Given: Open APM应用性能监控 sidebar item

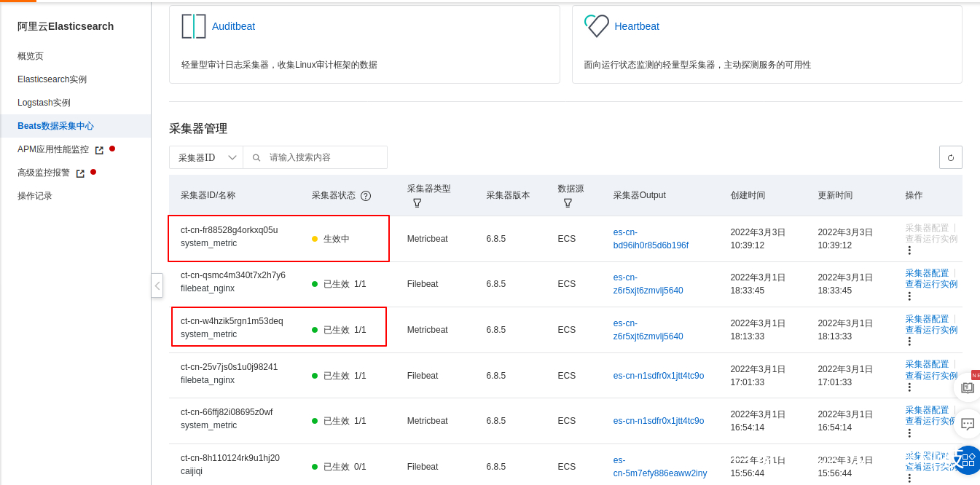Looking at the screenshot, I should coord(53,149).
